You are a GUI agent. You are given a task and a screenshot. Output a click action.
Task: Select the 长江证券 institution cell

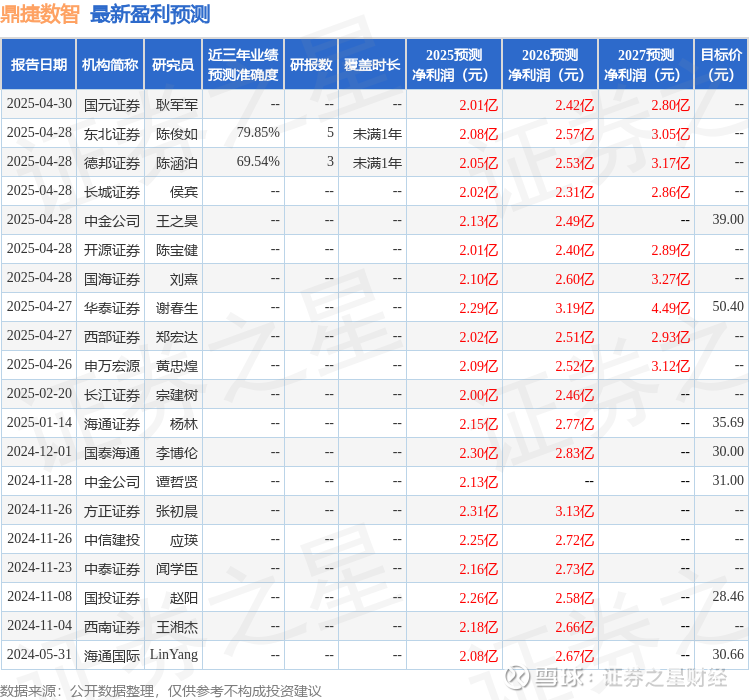pos(112,395)
